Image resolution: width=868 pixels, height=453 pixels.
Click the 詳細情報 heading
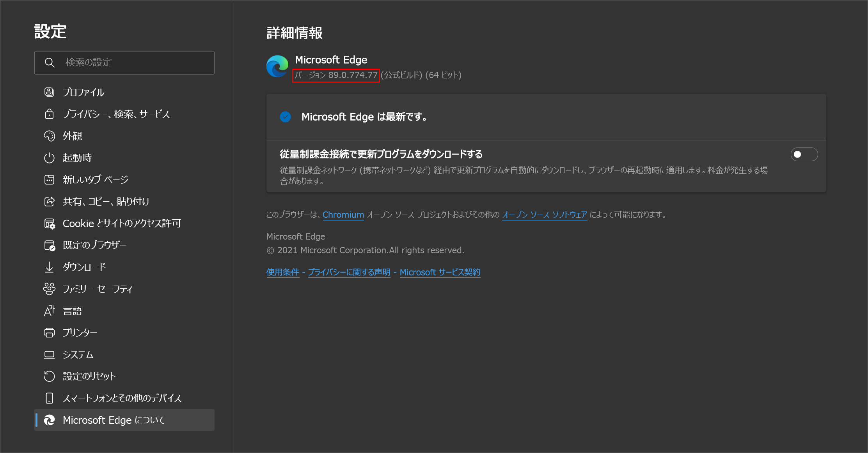295,33
